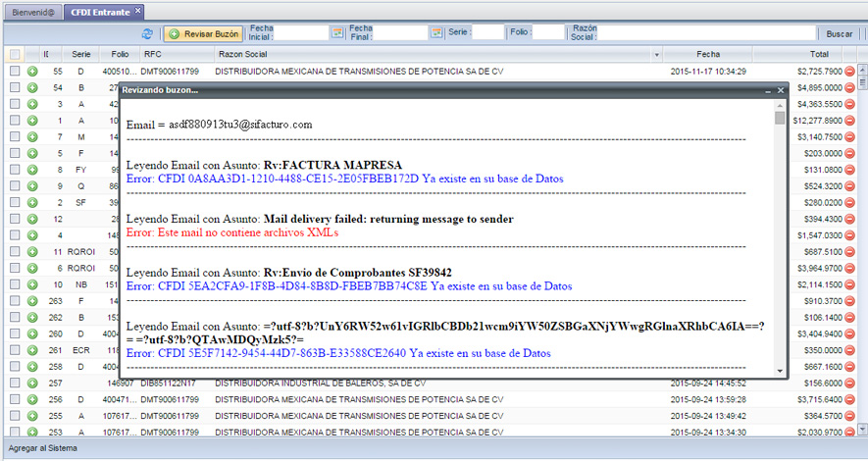Click the blue refresh icon in the toolbar
The height and width of the screenshot is (461, 868).
147,33
